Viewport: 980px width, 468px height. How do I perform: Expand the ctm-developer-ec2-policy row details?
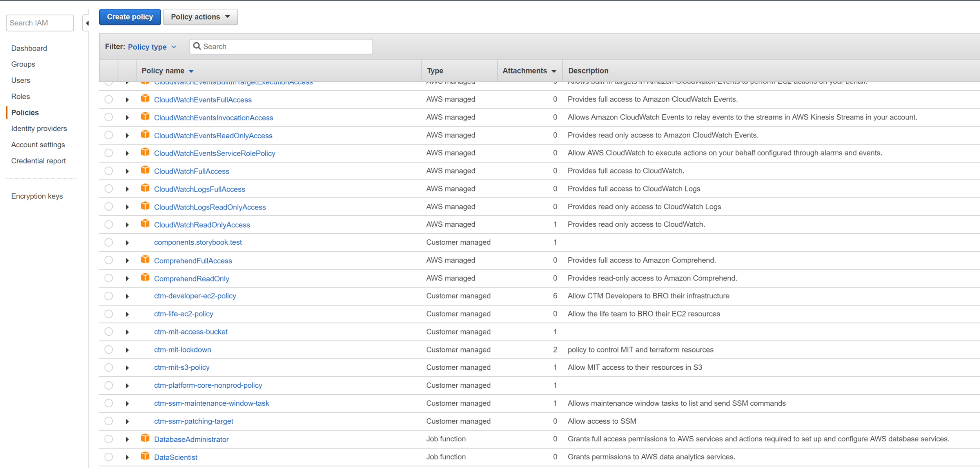pos(127,296)
